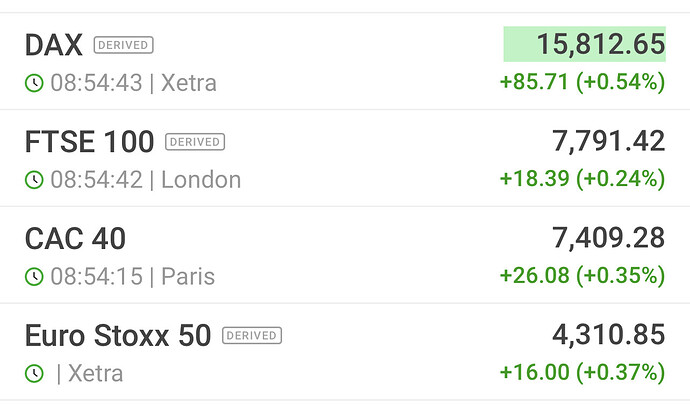Click the FTSE 100 clock icon
Image resolution: width=690 pixels, height=410 pixels.
pos(34,180)
